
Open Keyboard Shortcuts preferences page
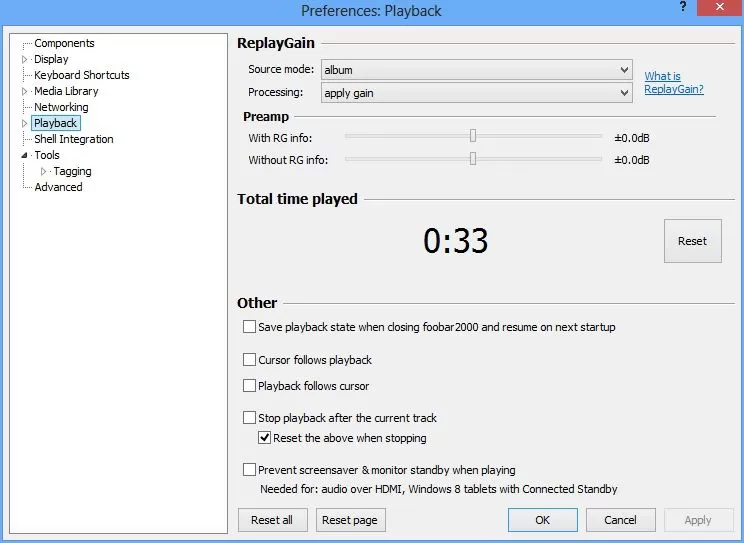(x=82, y=75)
